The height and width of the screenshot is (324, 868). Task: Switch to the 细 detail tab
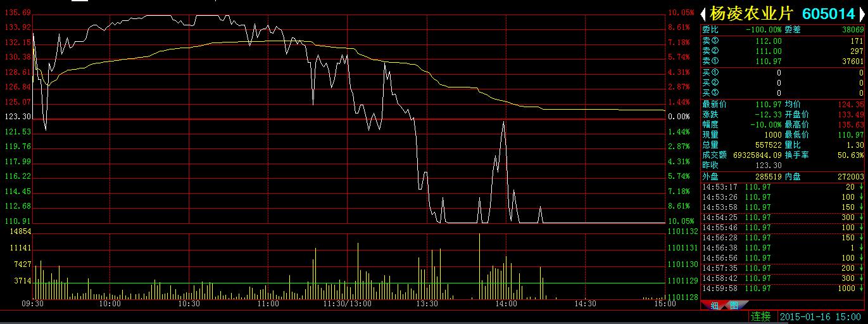click(714, 306)
